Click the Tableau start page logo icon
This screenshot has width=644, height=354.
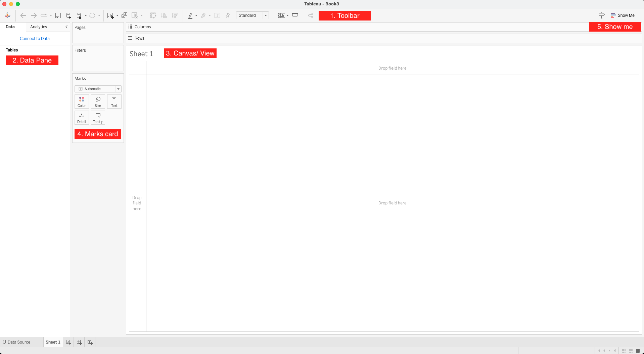pyautogui.click(x=7, y=15)
